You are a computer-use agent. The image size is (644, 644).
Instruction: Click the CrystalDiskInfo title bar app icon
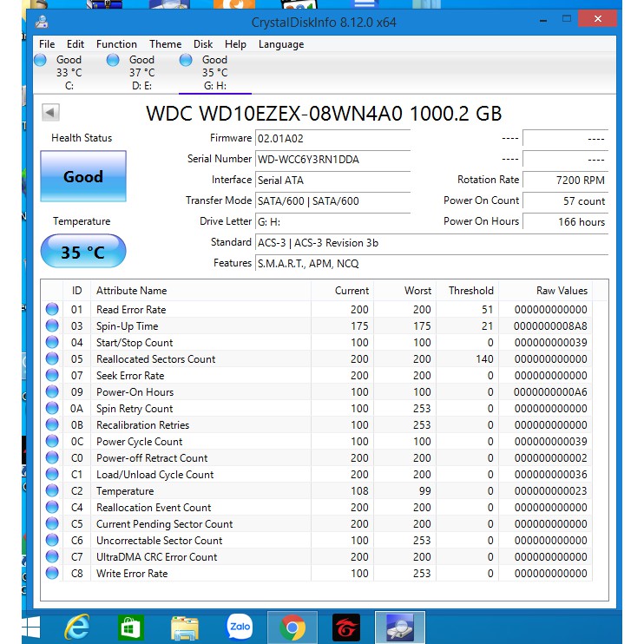coord(41,22)
